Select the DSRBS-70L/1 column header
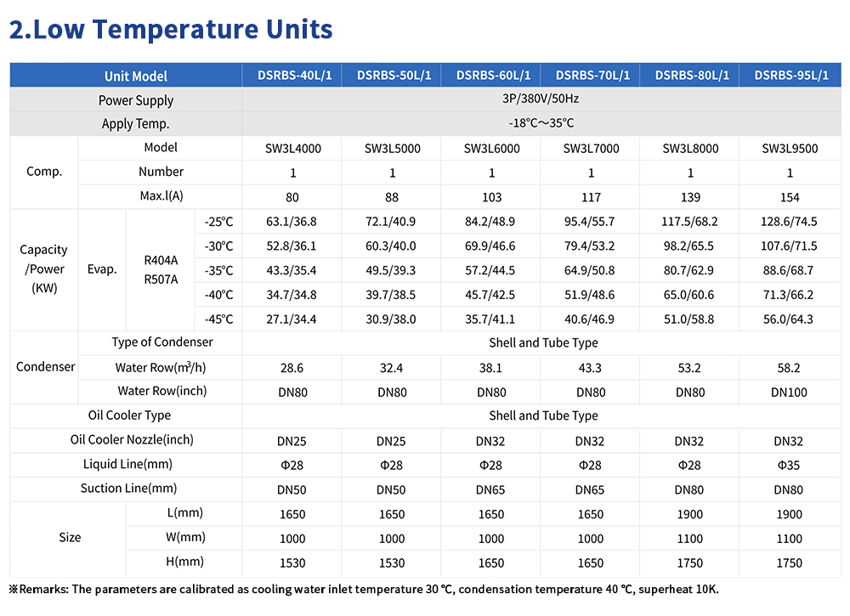The width and height of the screenshot is (850, 616). 592,76
